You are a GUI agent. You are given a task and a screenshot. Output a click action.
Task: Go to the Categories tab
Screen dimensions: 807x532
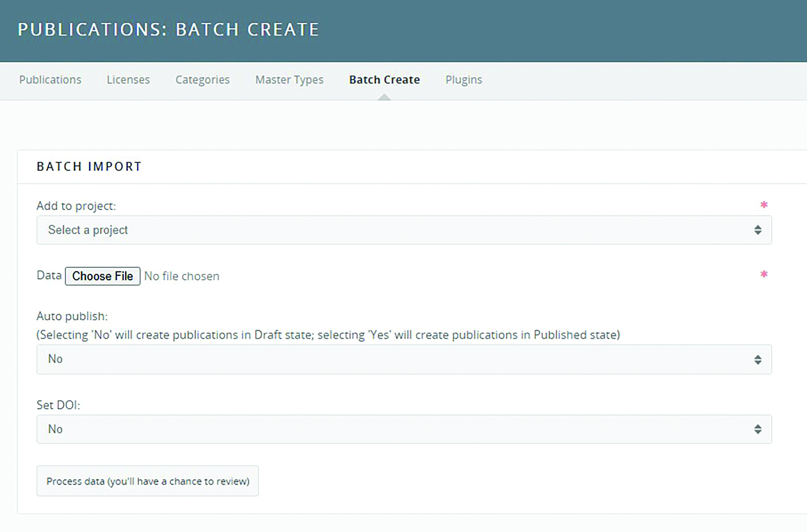point(203,80)
